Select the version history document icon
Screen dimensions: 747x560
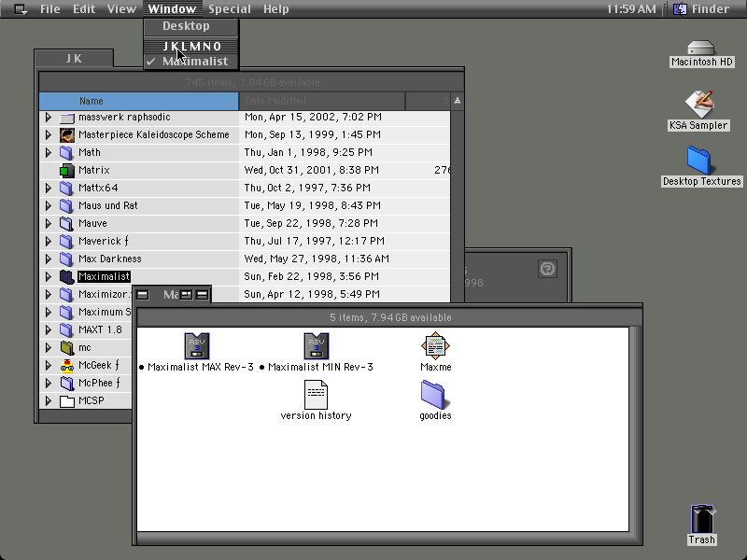tap(316, 394)
